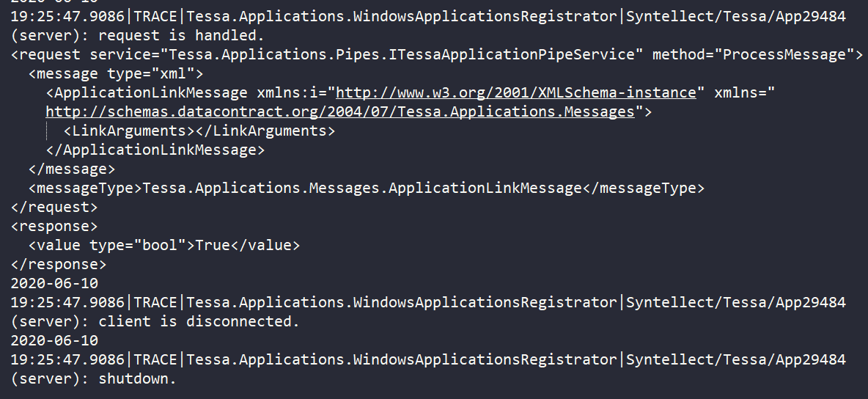868x399 pixels.
Task: Click the value type="bool" True line
Action: (x=164, y=245)
